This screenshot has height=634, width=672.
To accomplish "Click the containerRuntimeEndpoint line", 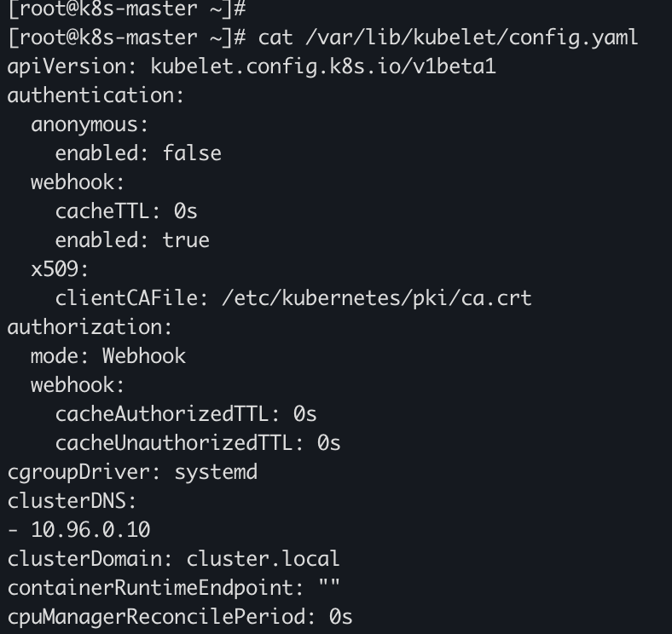I will 174,588.
